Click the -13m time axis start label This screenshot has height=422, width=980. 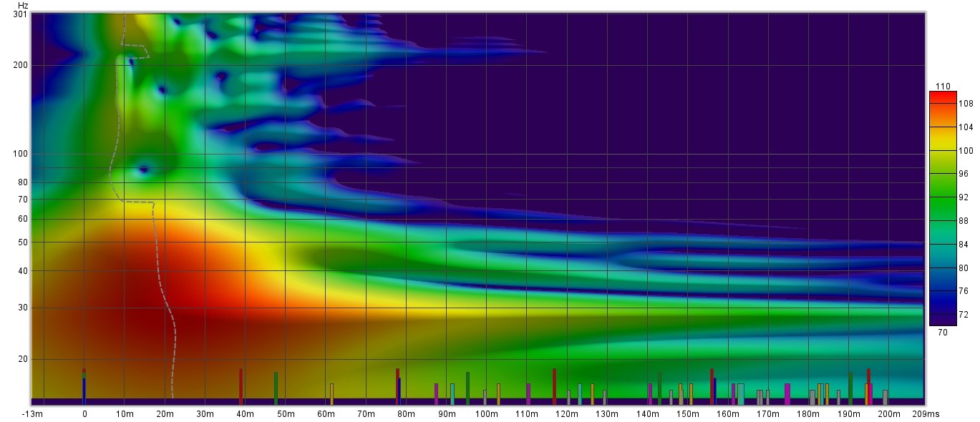click(x=32, y=414)
